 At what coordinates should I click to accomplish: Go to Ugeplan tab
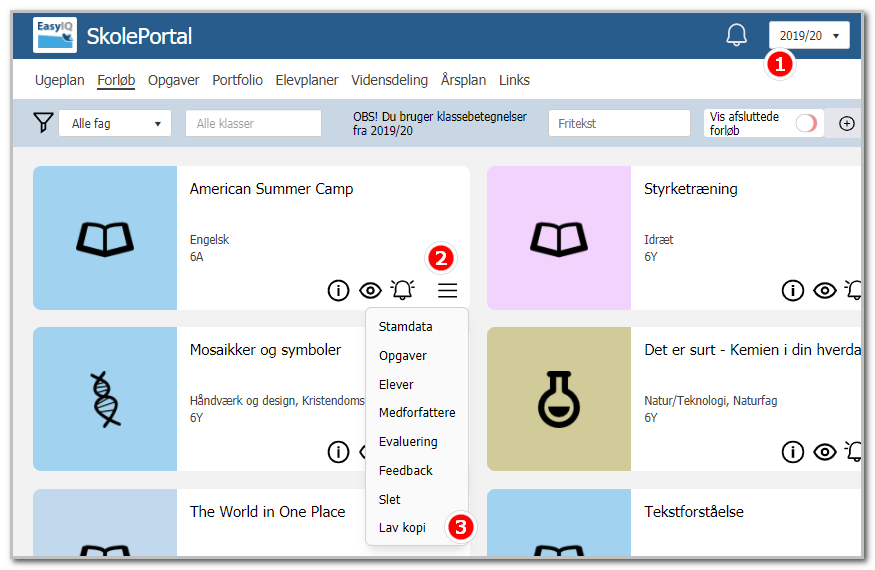point(60,80)
